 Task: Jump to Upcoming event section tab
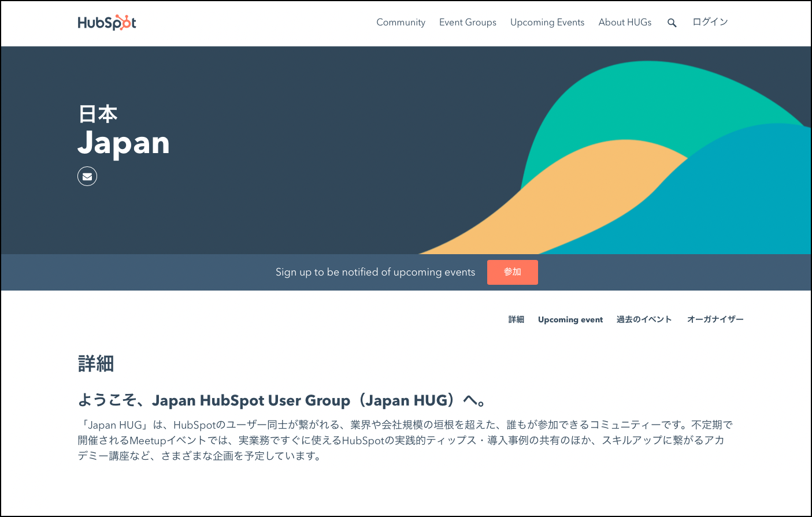570,319
